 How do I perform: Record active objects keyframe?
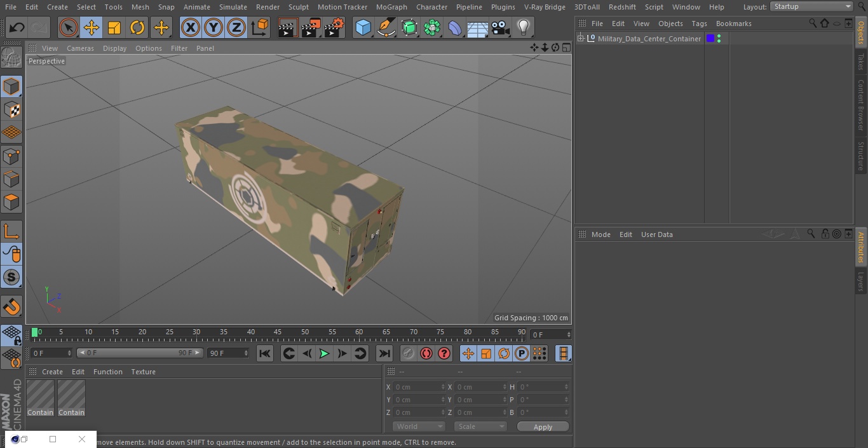pos(409,353)
